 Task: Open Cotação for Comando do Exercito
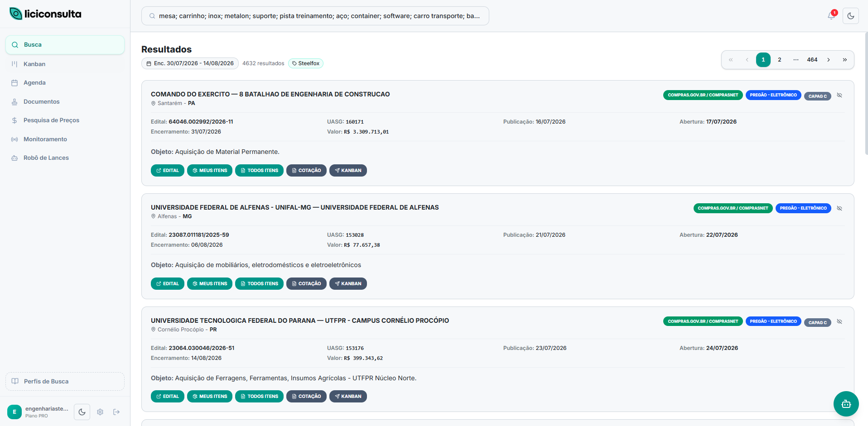(306, 171)
